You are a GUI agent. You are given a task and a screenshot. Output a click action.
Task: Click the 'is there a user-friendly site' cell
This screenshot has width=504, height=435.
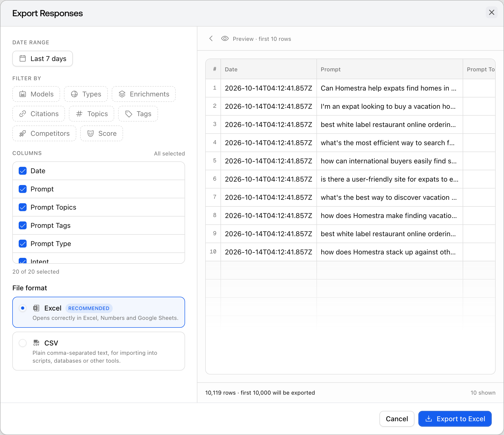tap(390, 179)
